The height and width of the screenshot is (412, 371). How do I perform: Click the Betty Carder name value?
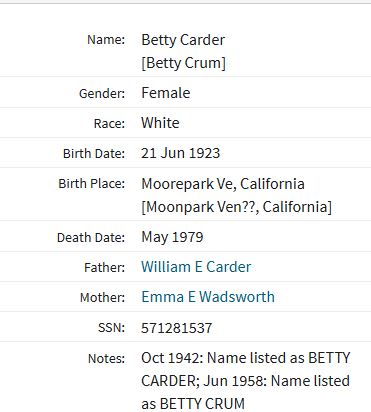tap(183, 40)
